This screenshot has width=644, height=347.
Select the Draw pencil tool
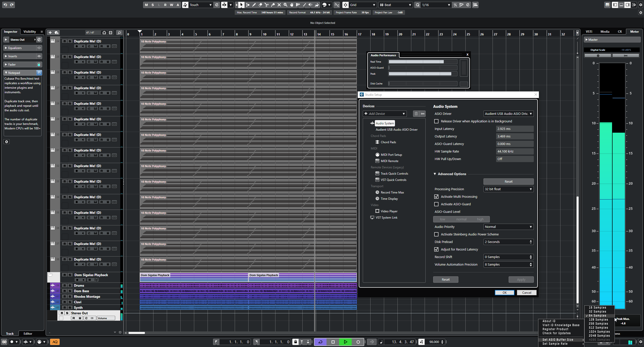tap(254, 5)
